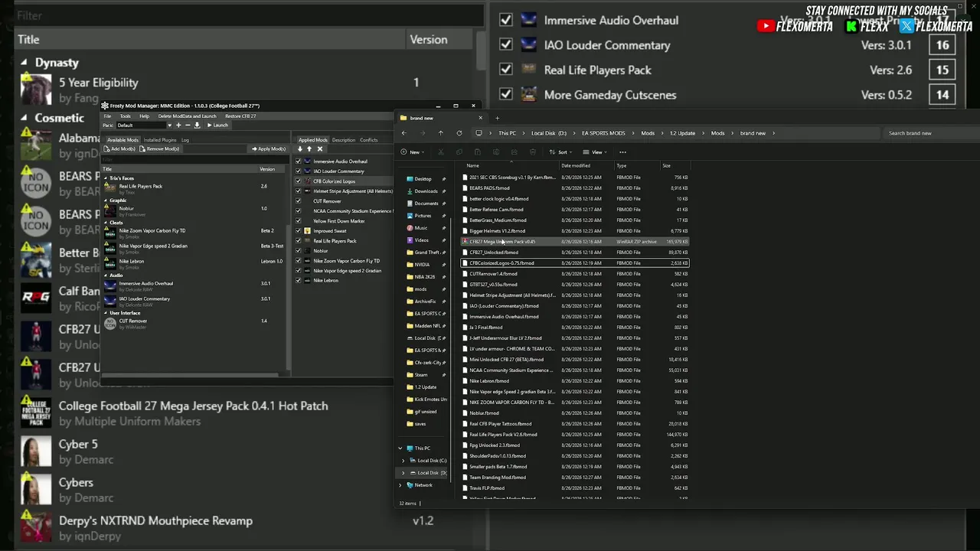This screenshot has width=980, height=551.
Task: Move applied mod down with the down arrow
Action: (300, 149)
